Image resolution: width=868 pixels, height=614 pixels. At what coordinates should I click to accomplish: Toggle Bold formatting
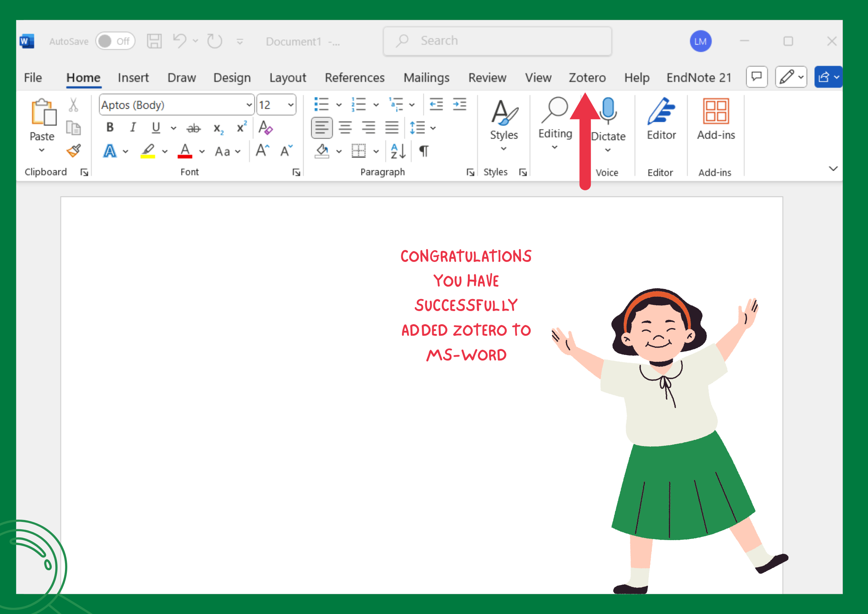(110, 127)
